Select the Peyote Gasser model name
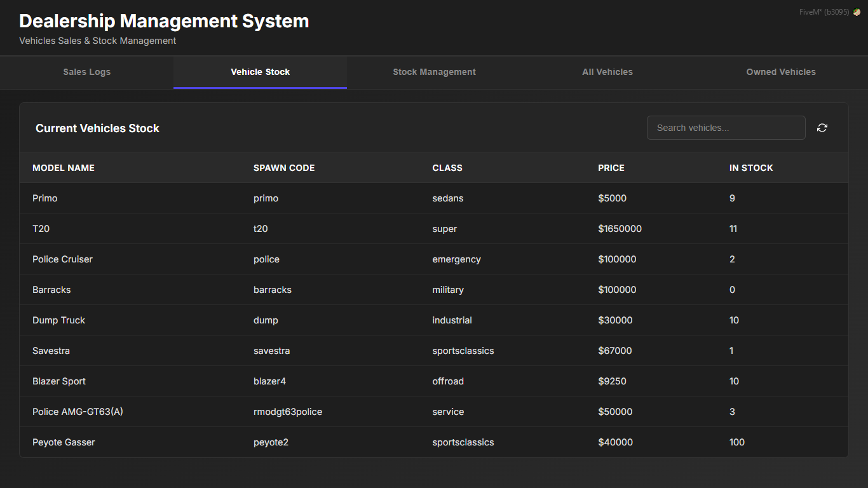 point(64,442)
